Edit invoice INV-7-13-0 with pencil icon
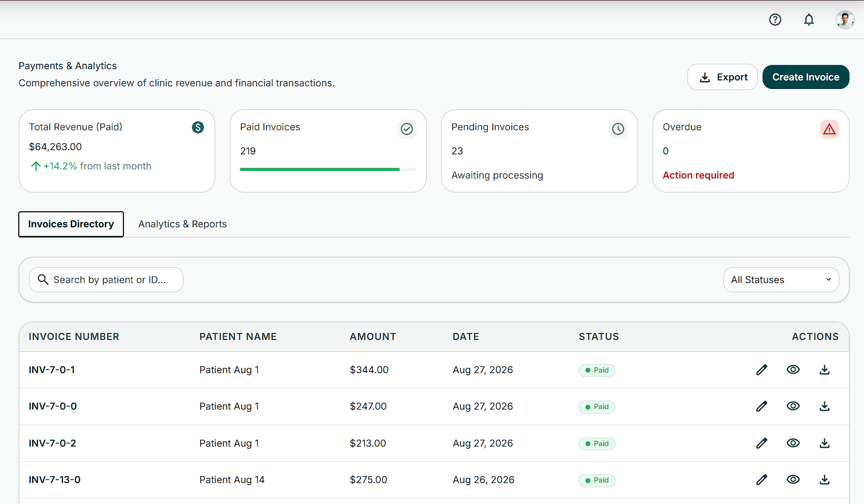The height and width of the screenshot is (504, 864). [762, 480]
